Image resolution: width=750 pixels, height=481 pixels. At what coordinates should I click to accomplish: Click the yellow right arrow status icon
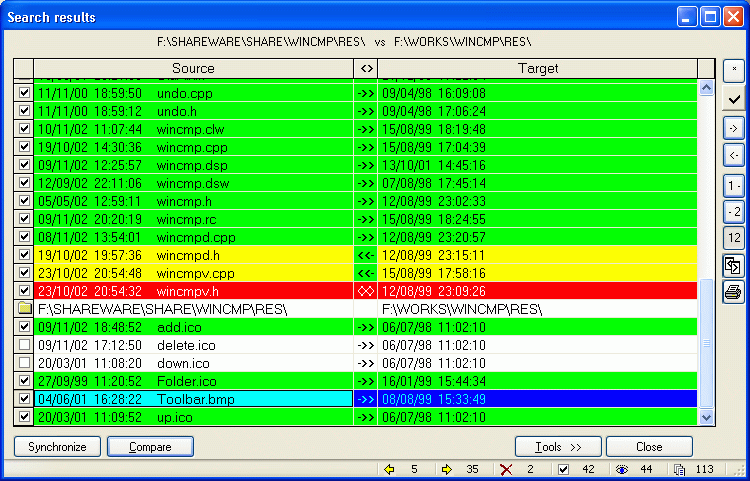(447, 470)
